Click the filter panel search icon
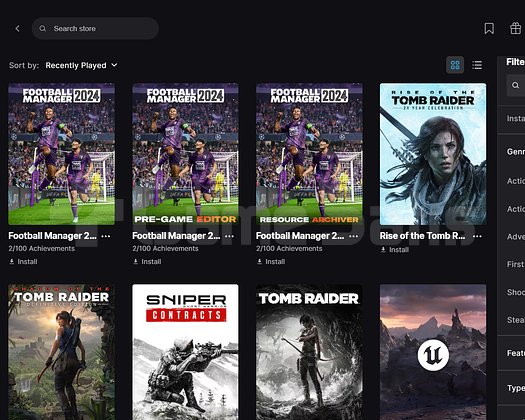525x420 pixels. 515,85
